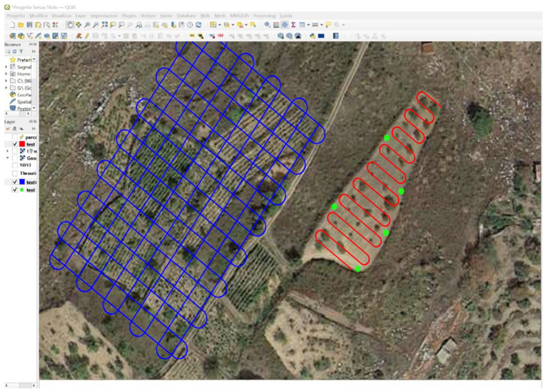Open the Processing menu
This screenshot has width=546, height=392.
click(x=264, y=16)
